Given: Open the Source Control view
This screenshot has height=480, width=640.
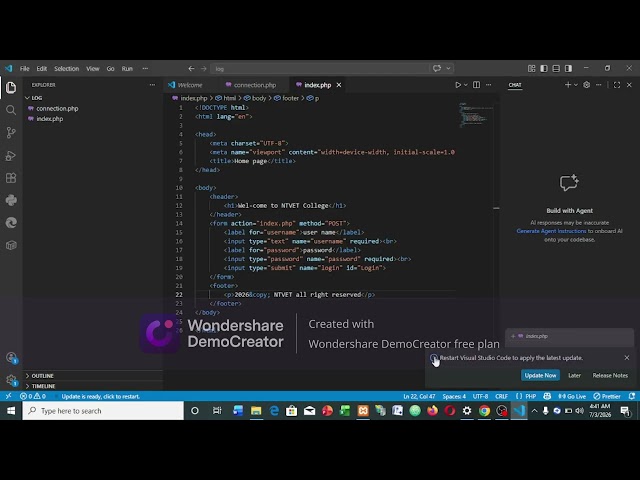Looking at the screenshot, I should click(11, 132).
